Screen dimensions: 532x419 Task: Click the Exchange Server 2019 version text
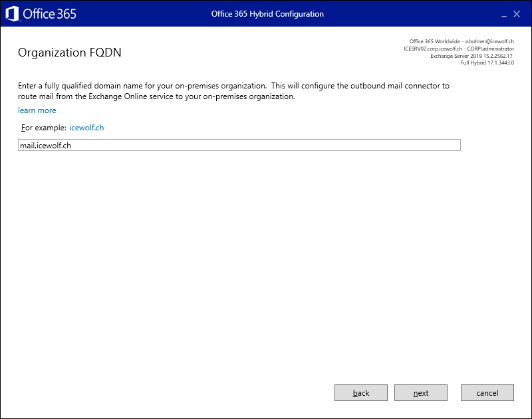pyautogui.click(x=471, y=56)
